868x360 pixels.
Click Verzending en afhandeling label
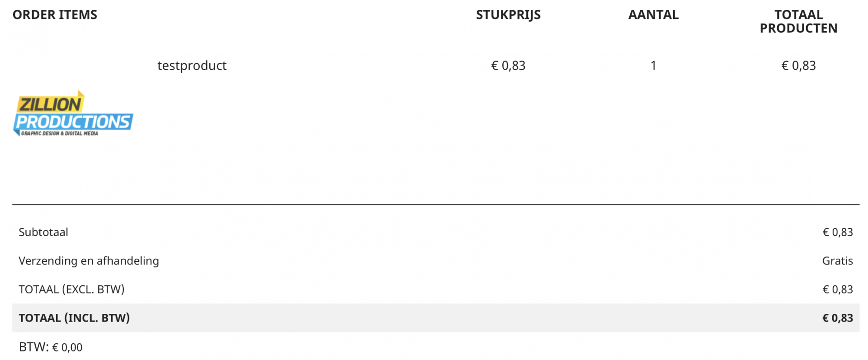click(89, 261)
